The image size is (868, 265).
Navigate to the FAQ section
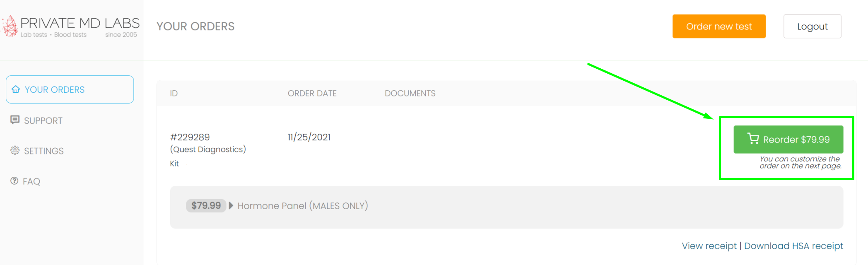point(32,181)
